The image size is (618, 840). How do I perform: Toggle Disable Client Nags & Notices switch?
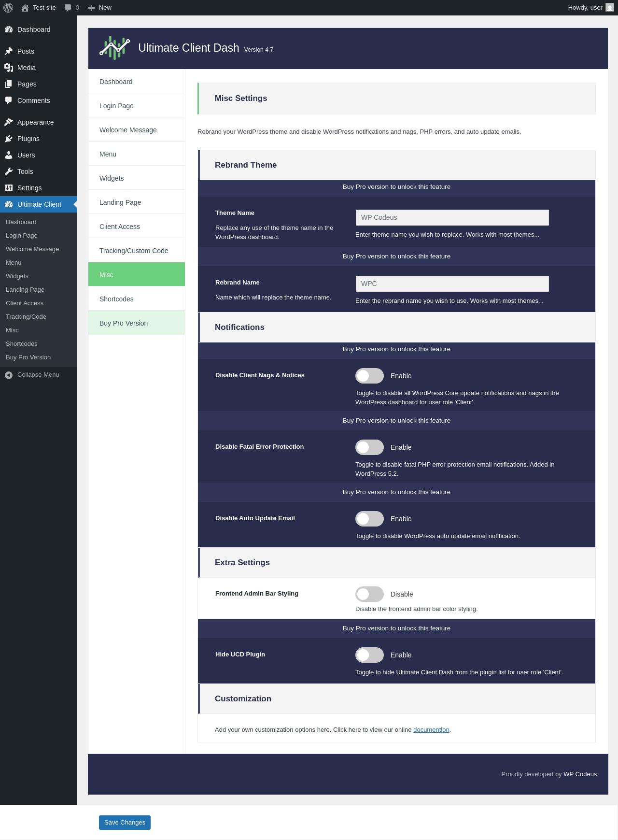369,376
